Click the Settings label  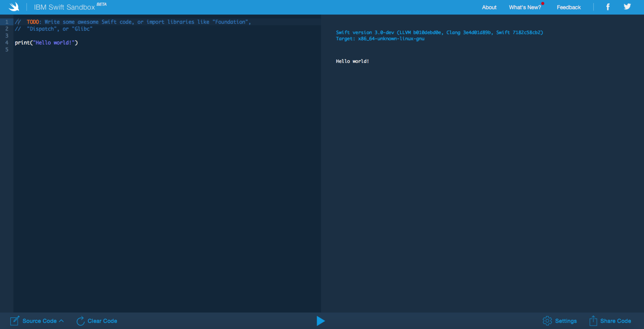coord(566,321)
